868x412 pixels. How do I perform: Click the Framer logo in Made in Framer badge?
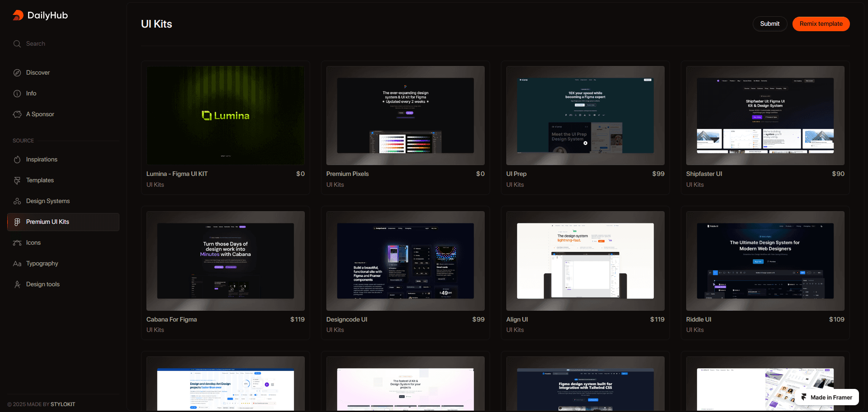(x=804, y=397)
